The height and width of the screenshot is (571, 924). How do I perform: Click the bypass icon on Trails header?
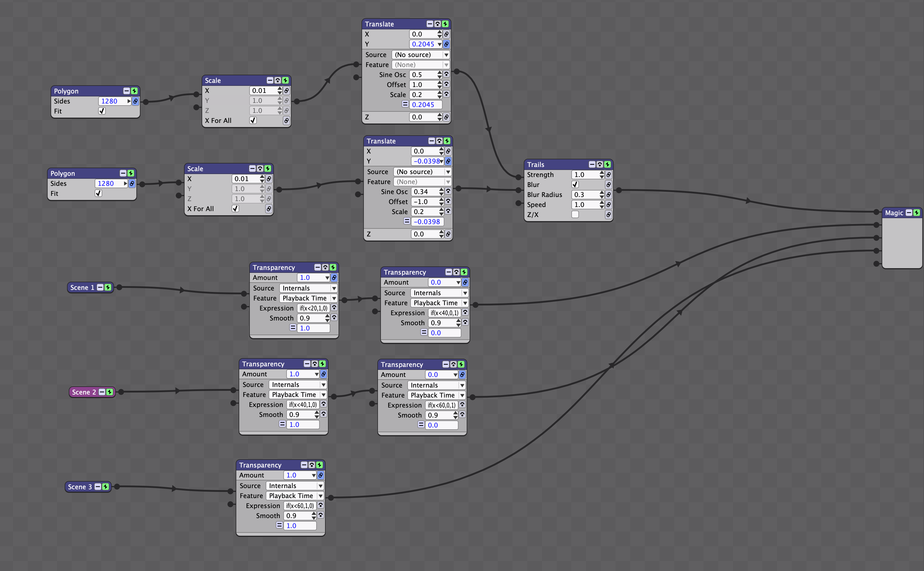coord(600,164)
